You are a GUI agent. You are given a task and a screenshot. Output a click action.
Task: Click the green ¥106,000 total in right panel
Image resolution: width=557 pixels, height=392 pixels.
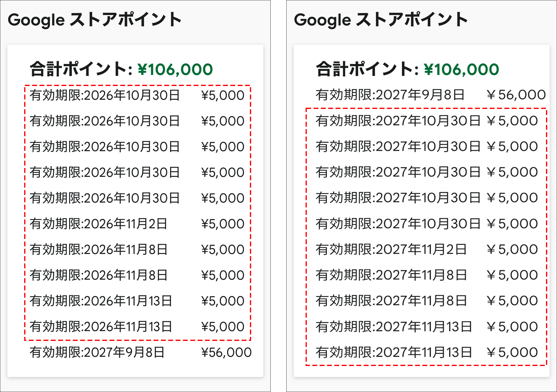[462, 69]
